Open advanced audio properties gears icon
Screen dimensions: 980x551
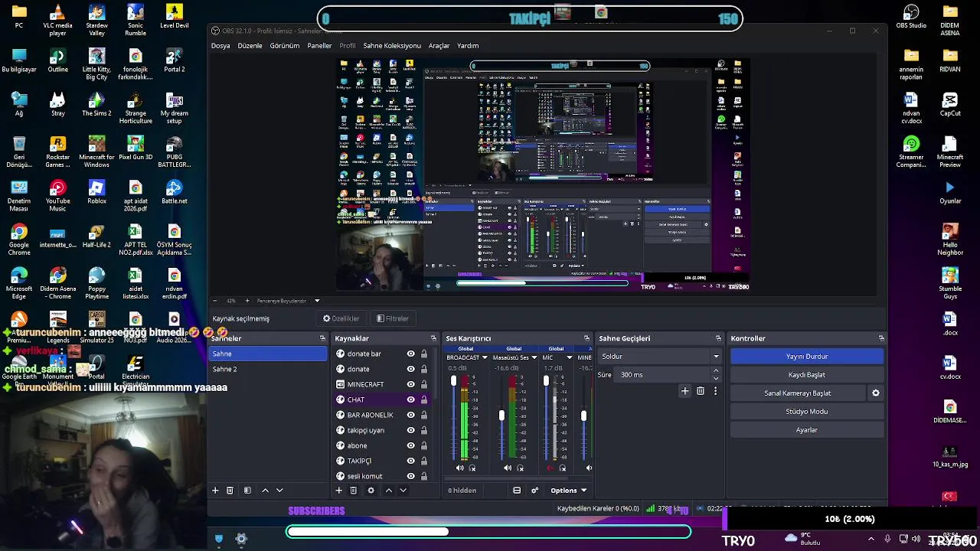point(534,491)
